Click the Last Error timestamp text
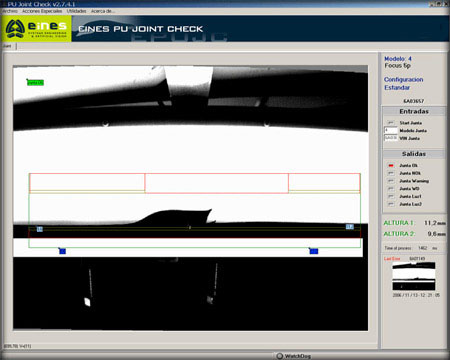 pos(416,295)
